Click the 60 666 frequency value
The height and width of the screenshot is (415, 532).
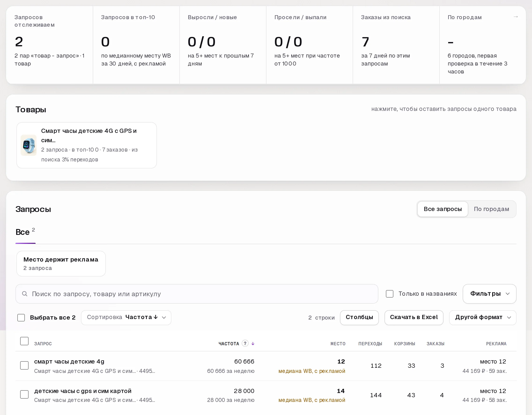[x=244, y=362]
